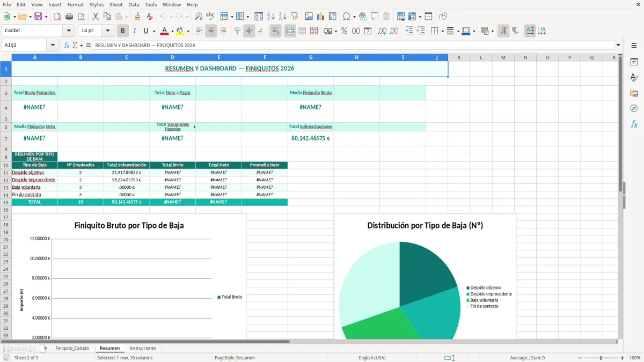This screenshot has width=644, height=362.
Task: Open the 14 pt font size dropdown
Action: tap(107, 31)
